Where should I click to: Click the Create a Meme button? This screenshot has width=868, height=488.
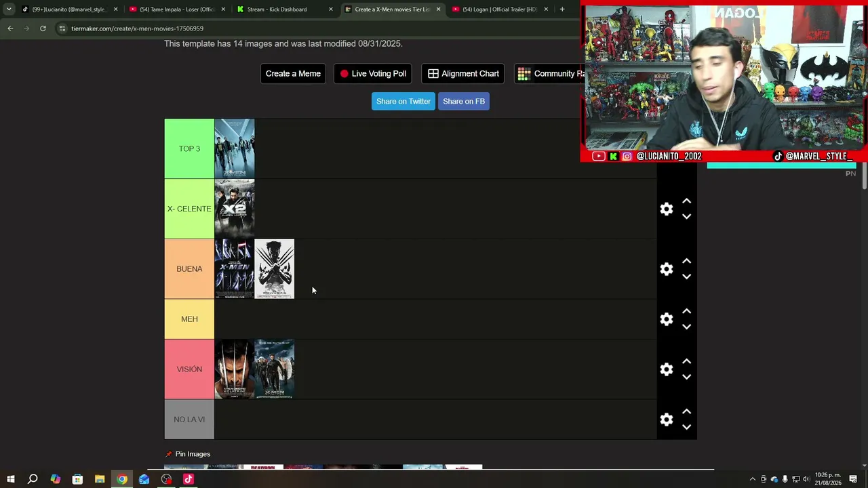coord(293,74)
